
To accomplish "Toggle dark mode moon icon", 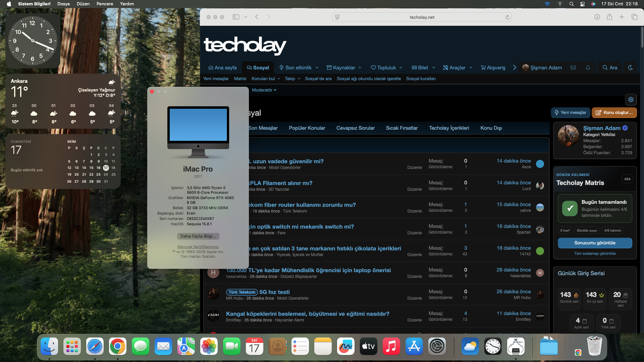I will 630,68.
